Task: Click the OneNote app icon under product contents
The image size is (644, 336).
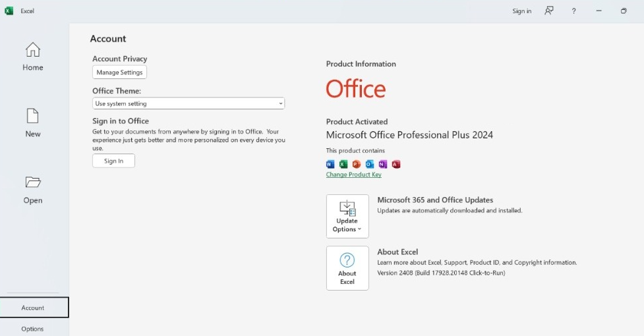Action: click(x=383, y=165)
